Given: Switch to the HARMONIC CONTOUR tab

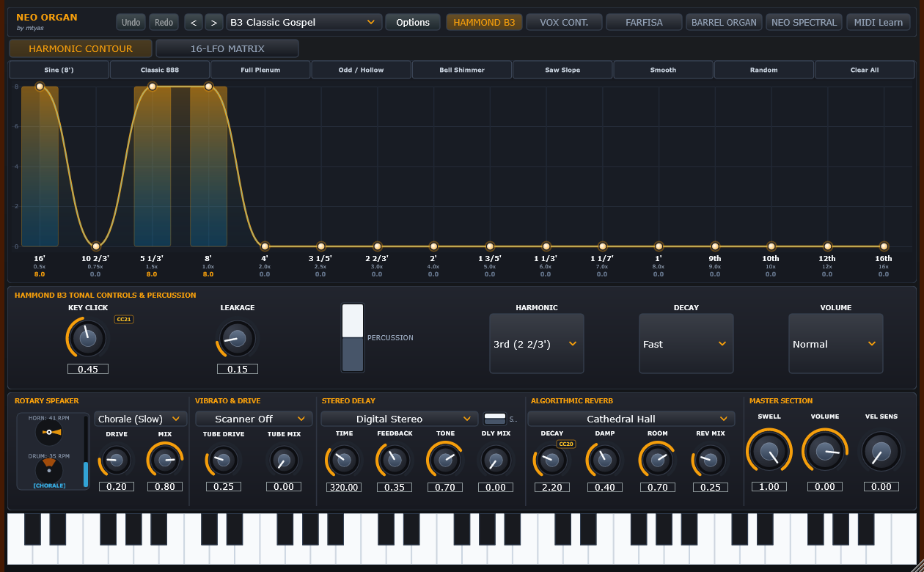Looking at the screenshot, I should [x=81, y=48].
